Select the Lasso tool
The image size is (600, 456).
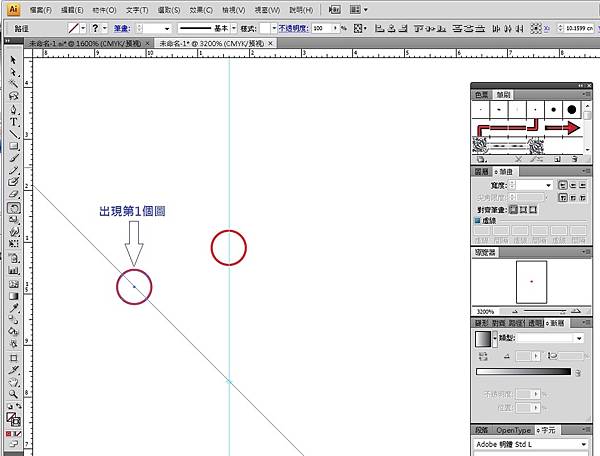(13, 96)
